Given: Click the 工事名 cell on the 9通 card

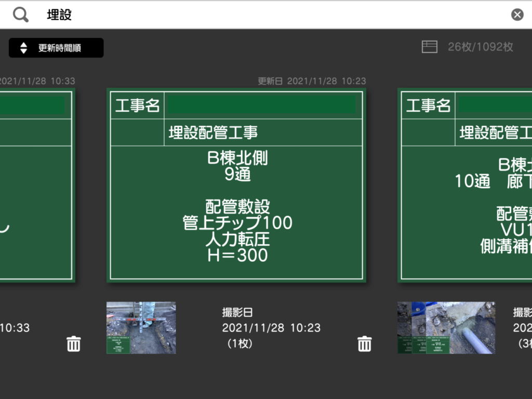Looking at the screenshot, I should click(137, 105).
